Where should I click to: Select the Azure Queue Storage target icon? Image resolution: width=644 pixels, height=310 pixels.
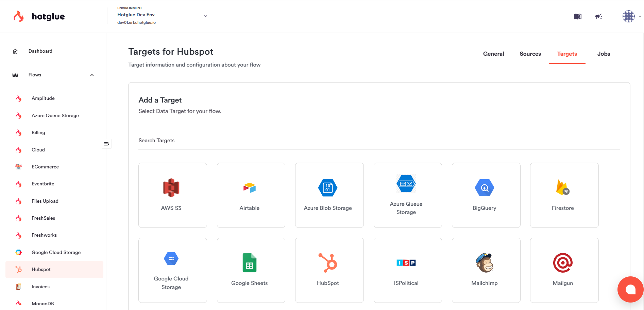406,184
